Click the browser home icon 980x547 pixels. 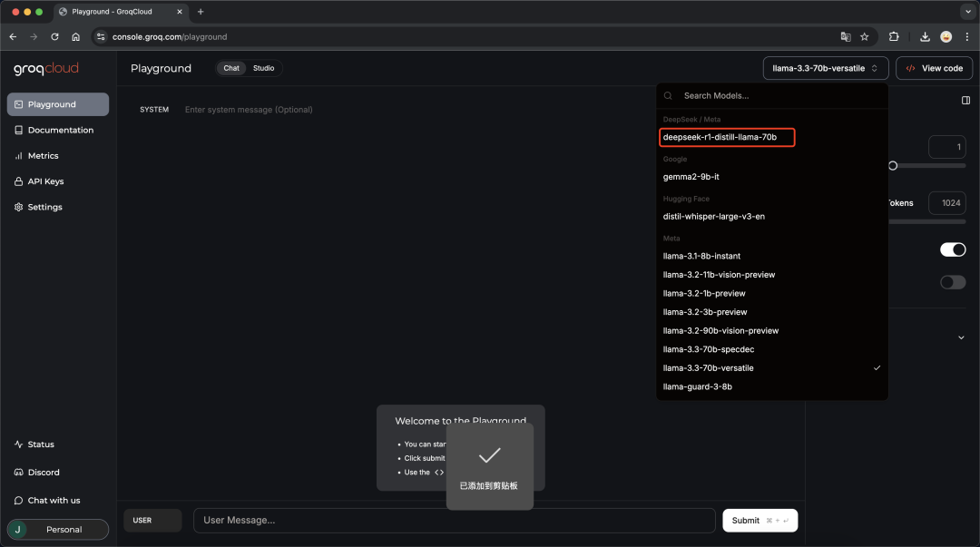click(x=75, y=37)
